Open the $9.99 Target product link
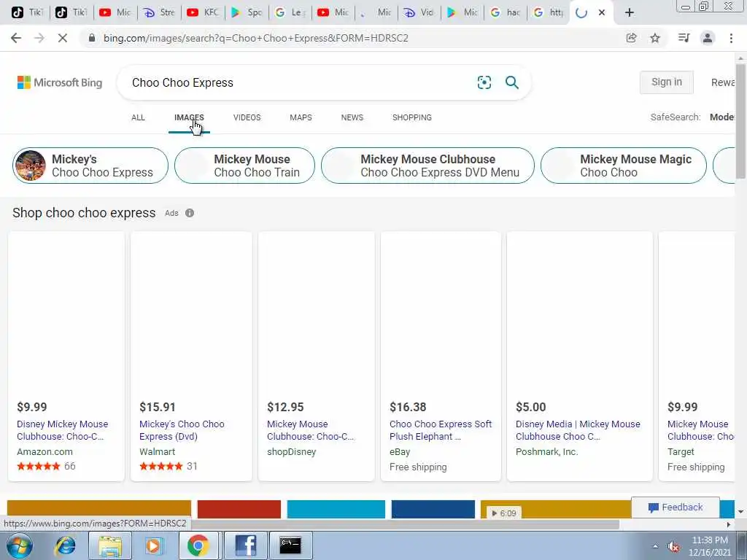 [x=700, y=430]
